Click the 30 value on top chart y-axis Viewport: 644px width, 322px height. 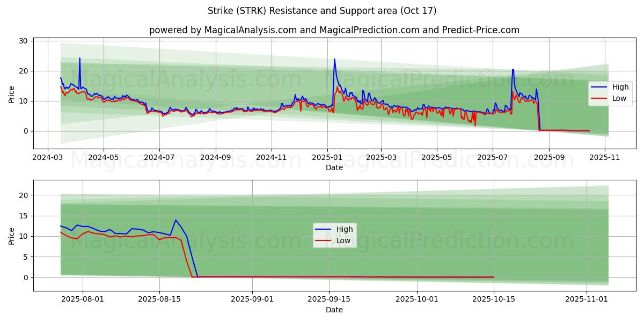tap(23, 41)
